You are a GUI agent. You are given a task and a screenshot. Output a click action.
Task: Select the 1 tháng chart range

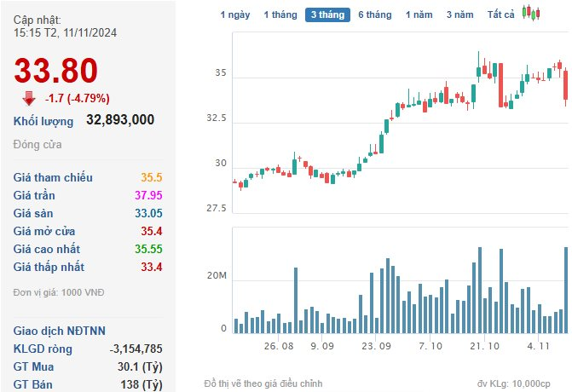tap(280, 14)
